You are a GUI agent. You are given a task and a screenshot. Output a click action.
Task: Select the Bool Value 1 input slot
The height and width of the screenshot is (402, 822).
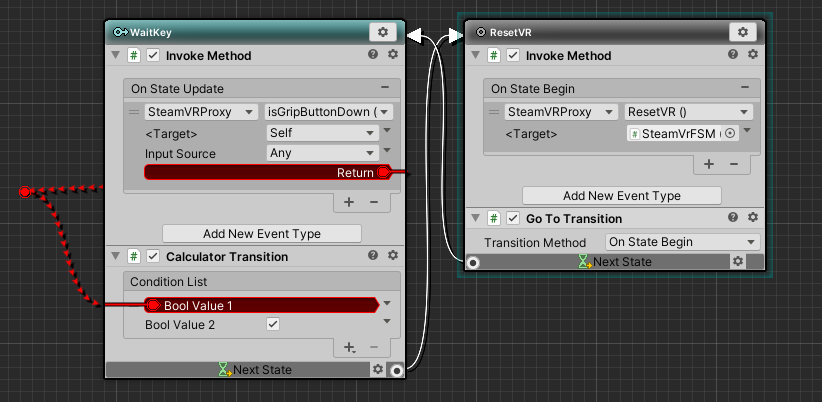pos(155,305)
